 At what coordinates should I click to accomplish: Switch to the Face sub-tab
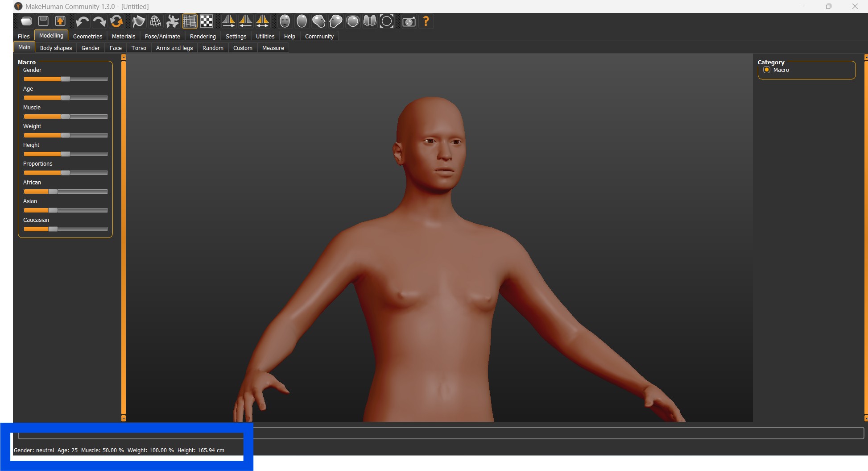pyautogui.click(x=116, y=48)
